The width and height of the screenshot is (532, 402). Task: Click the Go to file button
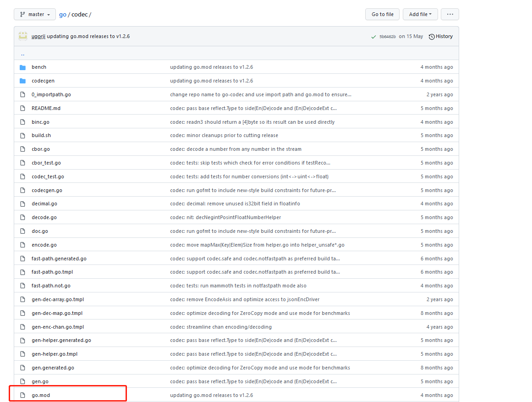click(382, 14)
